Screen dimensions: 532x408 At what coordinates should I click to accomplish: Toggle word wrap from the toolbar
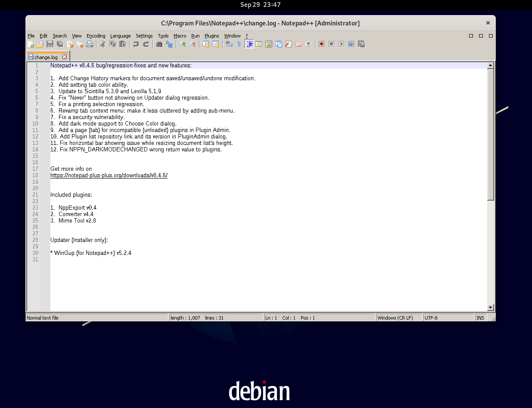(x=228, y=44)
